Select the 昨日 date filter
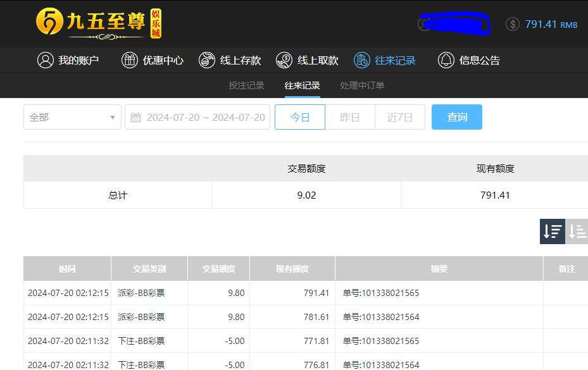 point(350,117)
